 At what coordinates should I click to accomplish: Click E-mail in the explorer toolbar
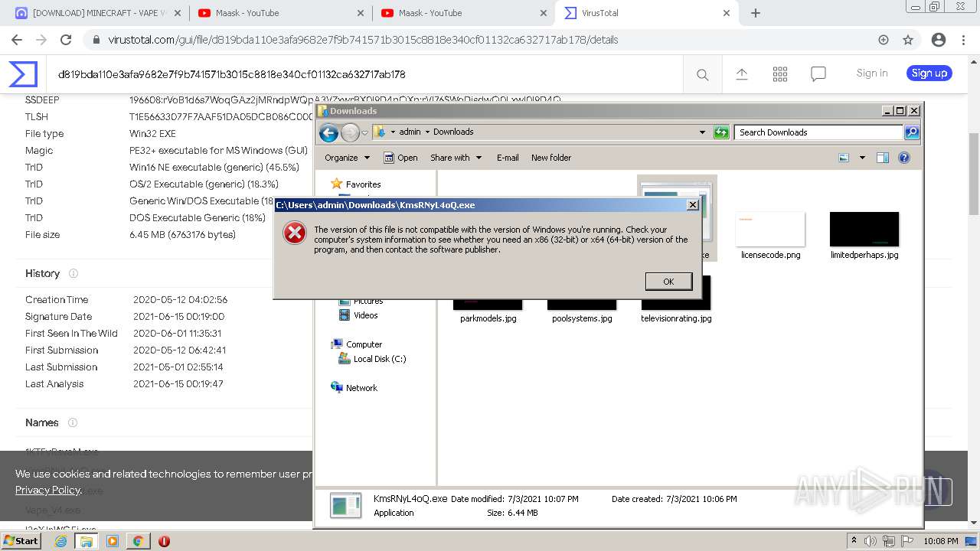click(x=508, y=158)
